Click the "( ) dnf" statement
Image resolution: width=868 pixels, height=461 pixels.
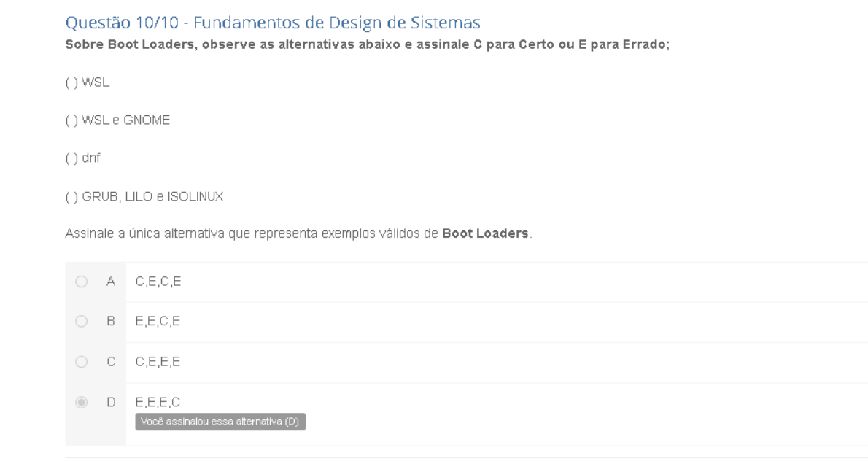pyautogui.click(x=82, y=158)
